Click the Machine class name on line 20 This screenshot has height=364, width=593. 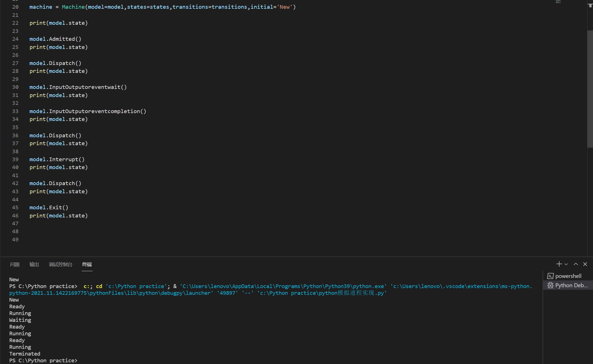[x=73, y=7]
